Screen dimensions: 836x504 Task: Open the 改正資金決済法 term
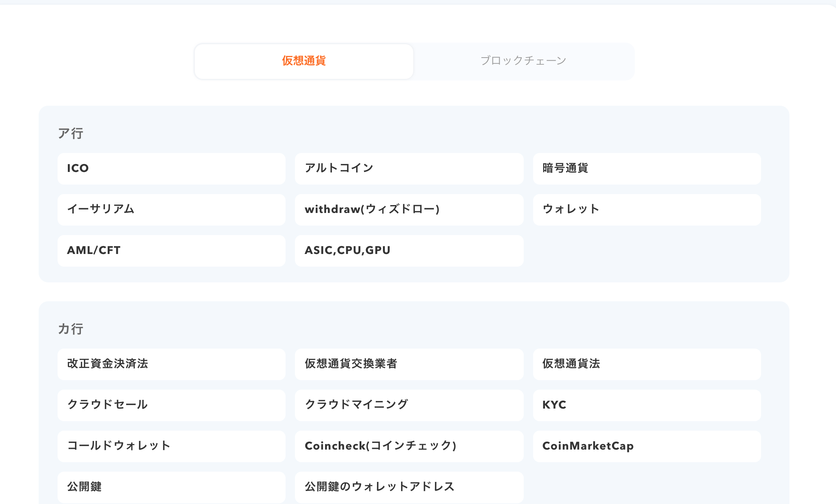pyautogui.click(x=171, y=364)
